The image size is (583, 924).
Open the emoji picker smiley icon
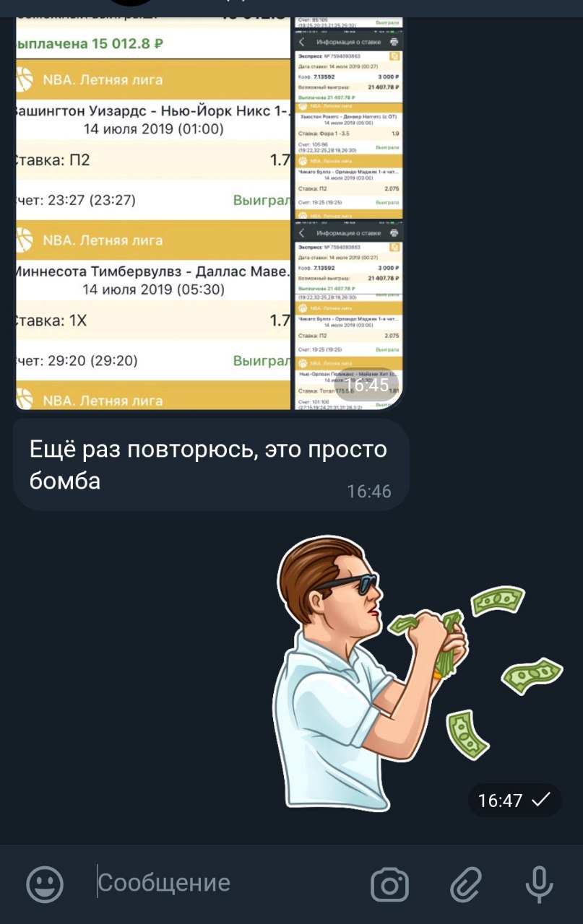[x=45, y=884]
